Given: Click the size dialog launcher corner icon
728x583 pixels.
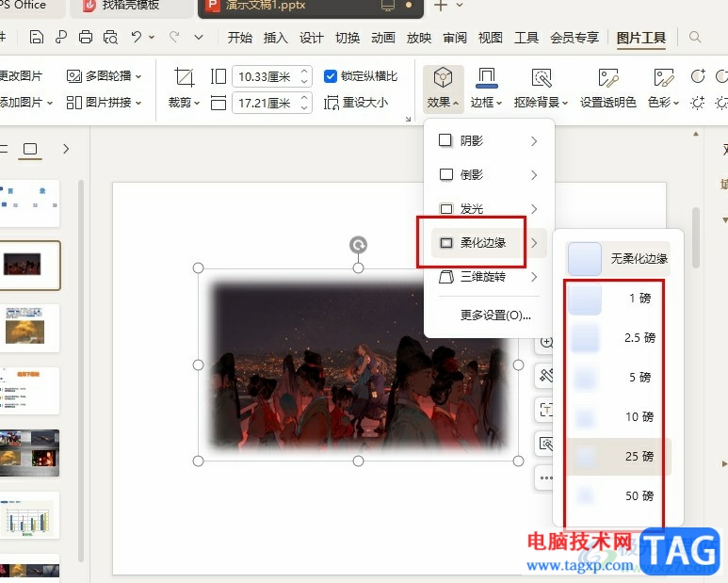Looking at the screenshot, I should (408, 119).
